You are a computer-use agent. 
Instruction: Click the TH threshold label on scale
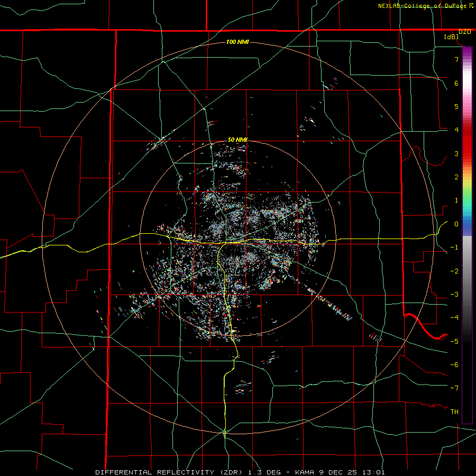pyautogui.click(x=454, y=412)
